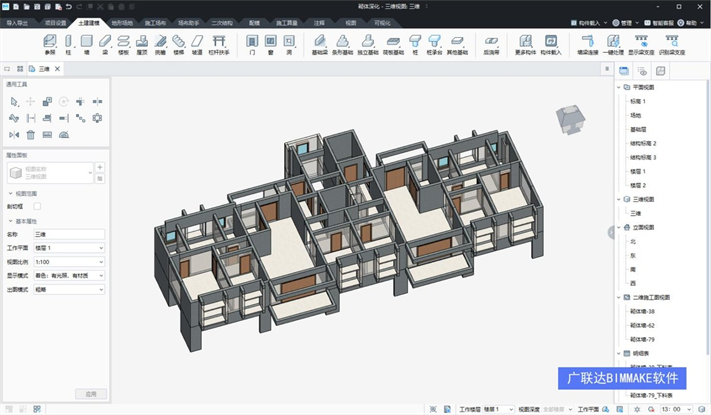
Task: Select the 楼梯 stairs tool
Action: pos(179,45)
